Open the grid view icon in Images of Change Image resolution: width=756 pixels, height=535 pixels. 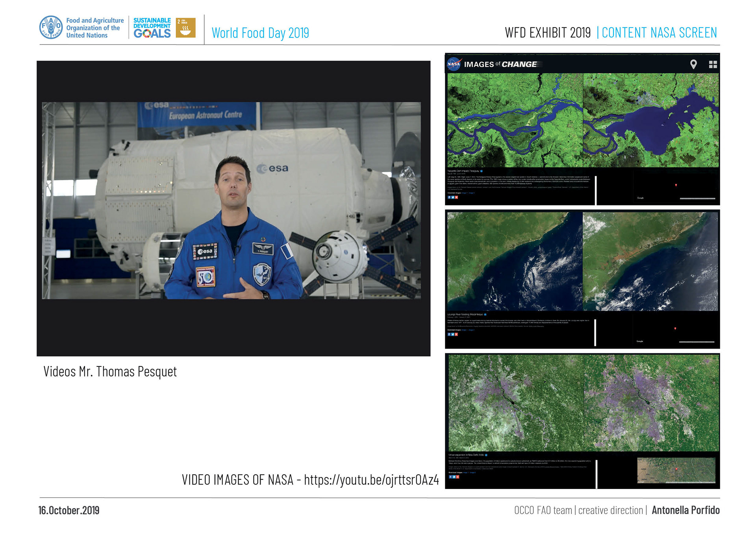click(x=713, y=64)
